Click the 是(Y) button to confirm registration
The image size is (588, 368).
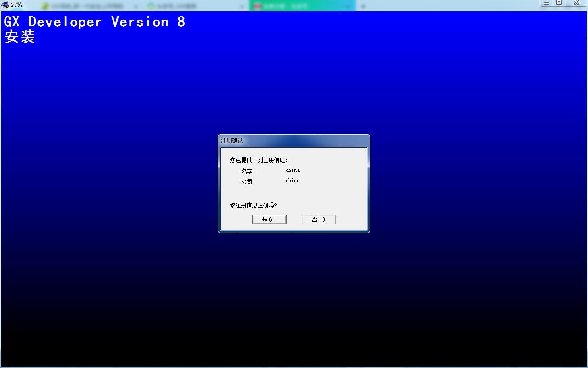pos(269,219)
